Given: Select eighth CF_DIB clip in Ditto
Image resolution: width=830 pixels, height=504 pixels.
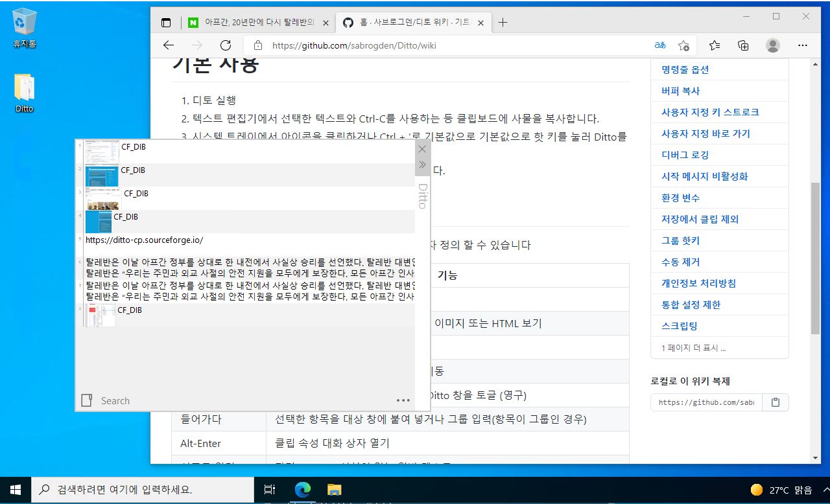Looking at the screenshot, I should tap(245, 315).
